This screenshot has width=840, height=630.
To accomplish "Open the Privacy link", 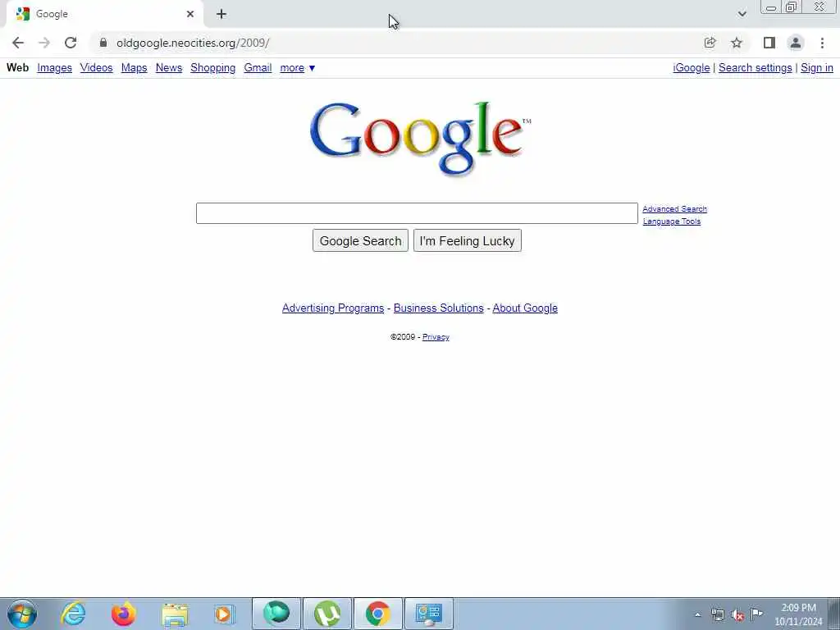I will coord(436,337).
